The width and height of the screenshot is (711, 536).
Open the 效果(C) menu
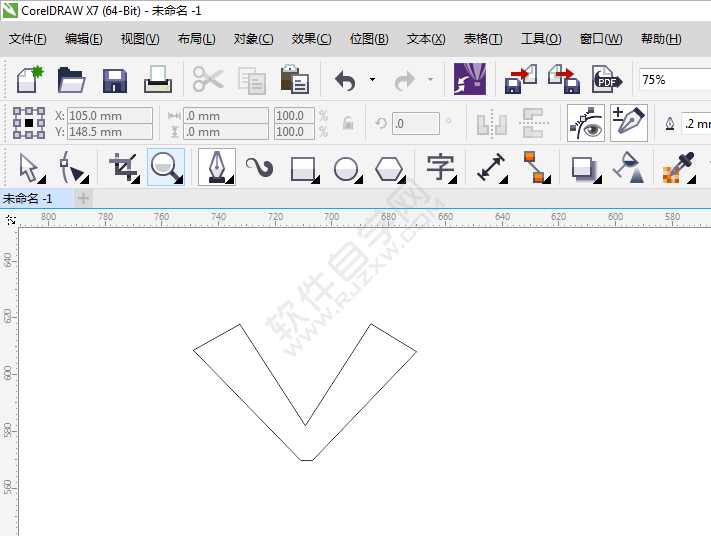[x=311, y=39]
